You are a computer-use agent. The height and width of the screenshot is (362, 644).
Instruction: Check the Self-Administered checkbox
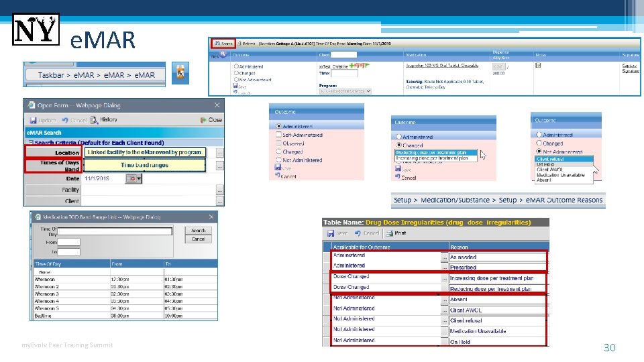pos(279,135)
